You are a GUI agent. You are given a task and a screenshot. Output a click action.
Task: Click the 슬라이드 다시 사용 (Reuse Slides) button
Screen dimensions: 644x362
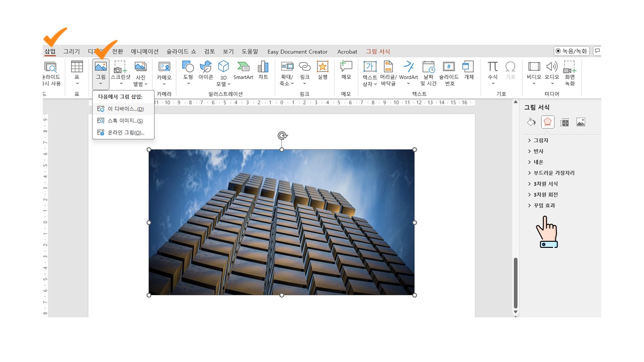[51, 74]
